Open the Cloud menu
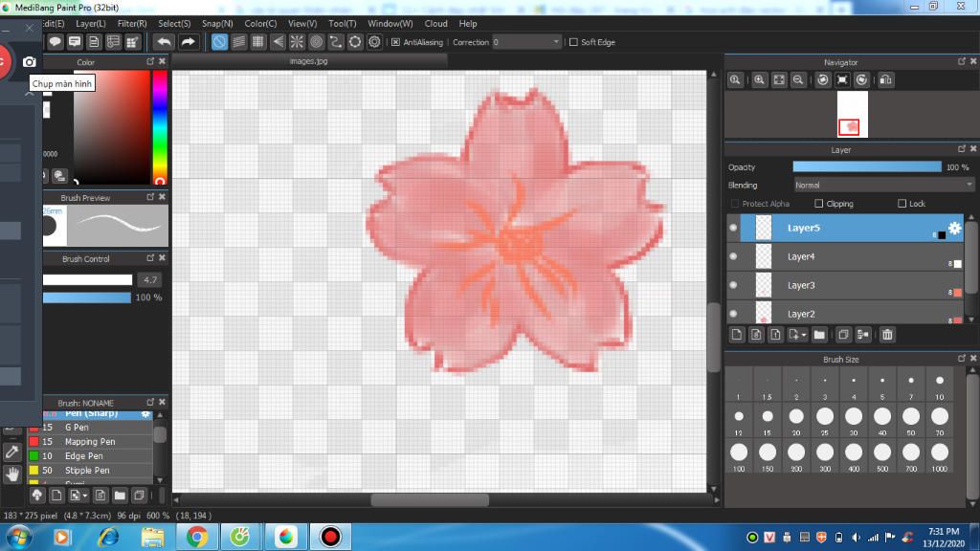The height and width of the screenshot is (551, 980). click(x=435, y=23)
